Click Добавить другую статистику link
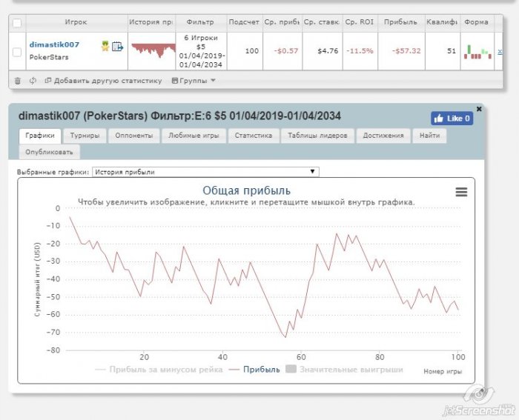519x420 pixels. (x=103, y=81)
